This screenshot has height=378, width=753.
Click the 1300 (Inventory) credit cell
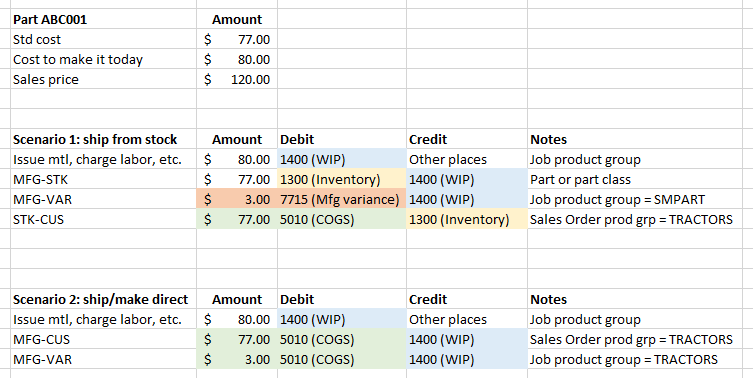[467, 219]
